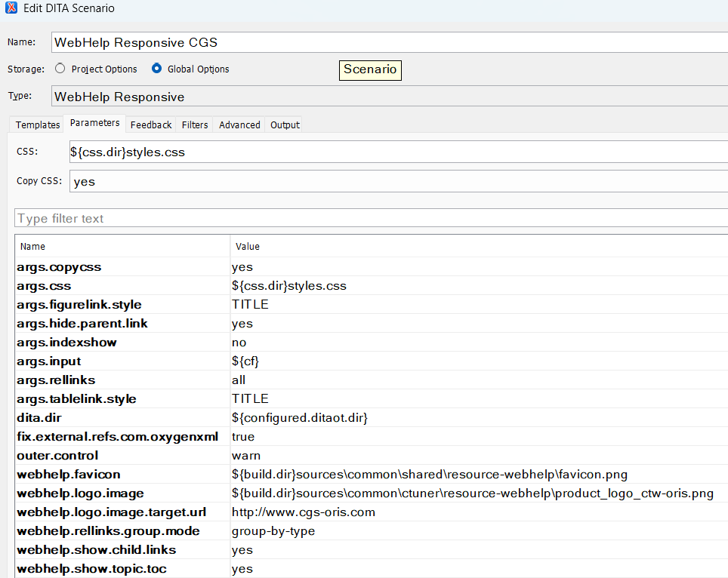Select the args.figurelink.style parameter
The height and width of the screenshot is (578, 728).
tap(79, 305)
